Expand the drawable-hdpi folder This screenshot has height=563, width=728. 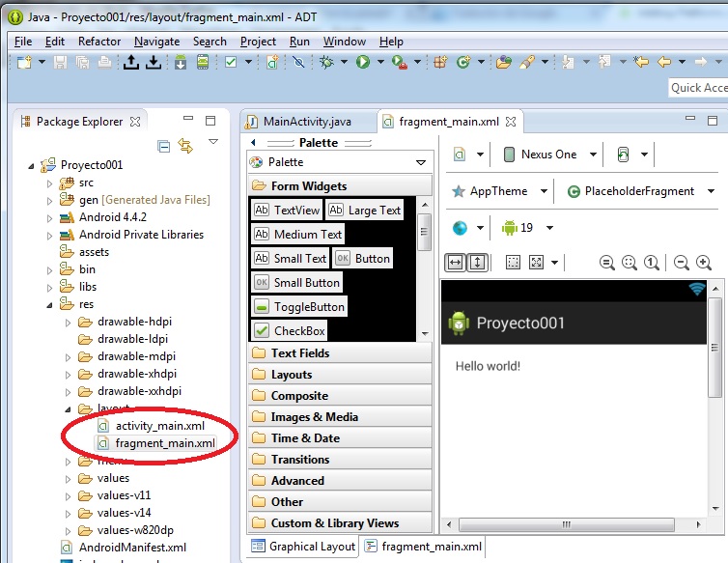(x=68, y=323)
